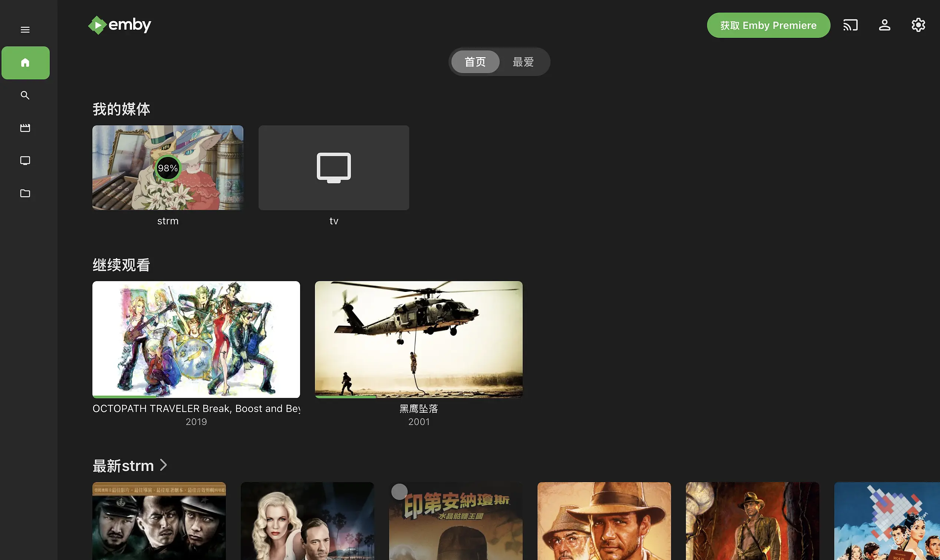Open the strm library card

click(168, 168)
